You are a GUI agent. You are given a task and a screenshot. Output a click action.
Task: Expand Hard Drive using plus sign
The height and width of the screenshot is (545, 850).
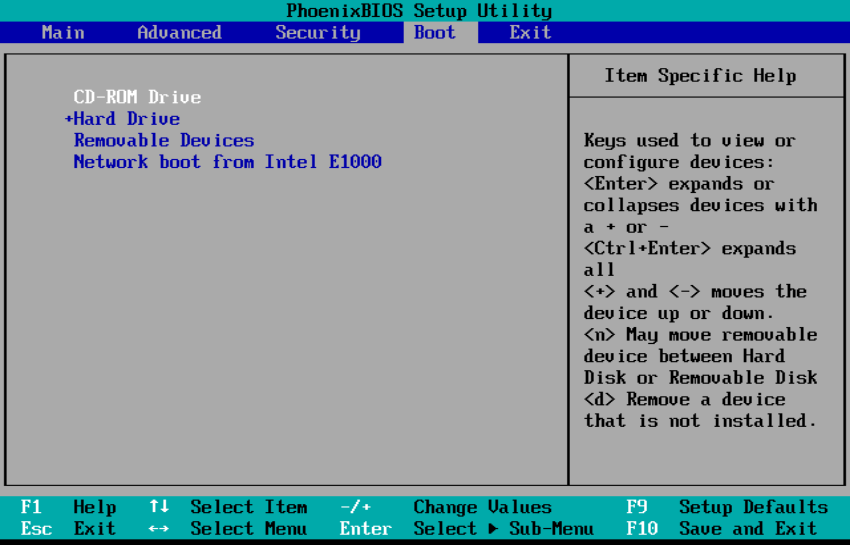click(69, 119)
